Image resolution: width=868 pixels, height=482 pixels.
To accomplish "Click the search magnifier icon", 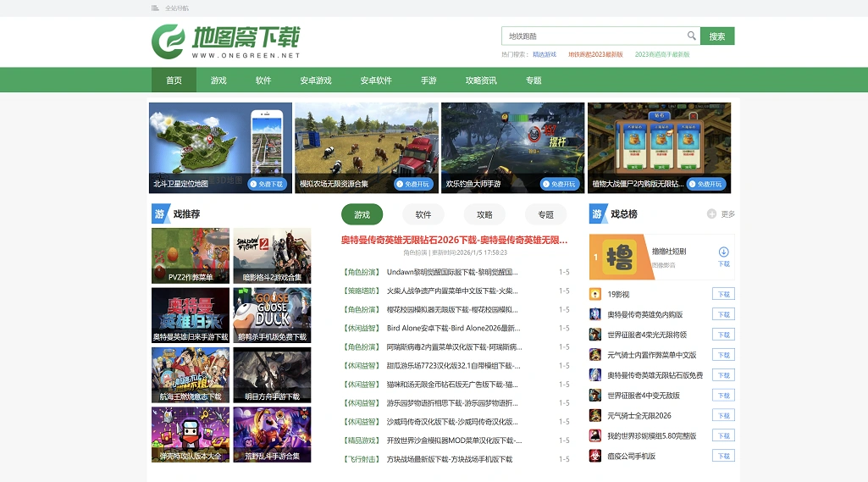I will (691, 36).
